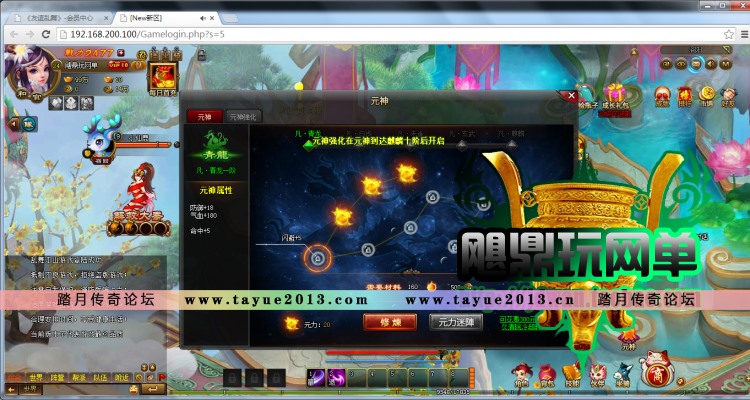The image size is (750, 400).
Task: Click the deer pet's orange health bar
Action: (143, 144)
